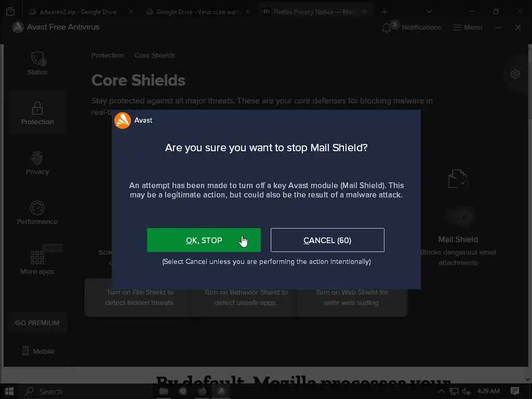The height and width of the screenshot is (399, 532).
Task: Open Firefox from taskbar
Action: (202, 391)
